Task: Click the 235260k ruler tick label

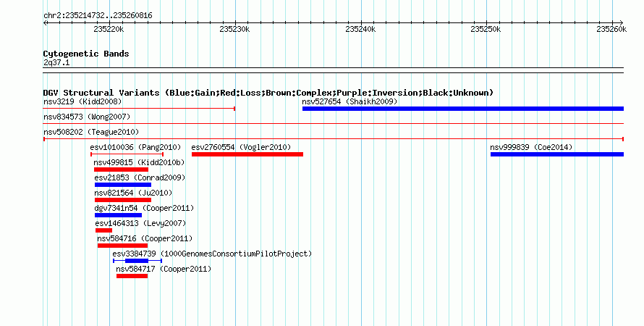Action: tap(611, 29)
